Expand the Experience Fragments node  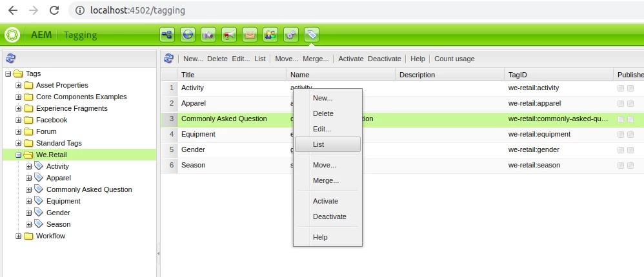pos(19,109)
